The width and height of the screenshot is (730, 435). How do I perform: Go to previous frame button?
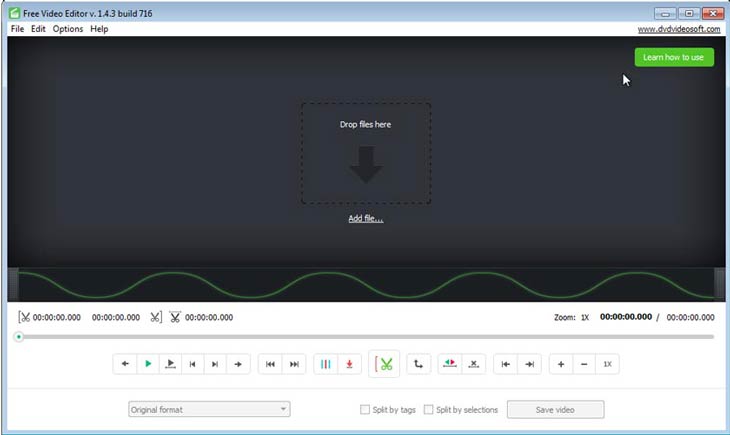pos(192,364)
